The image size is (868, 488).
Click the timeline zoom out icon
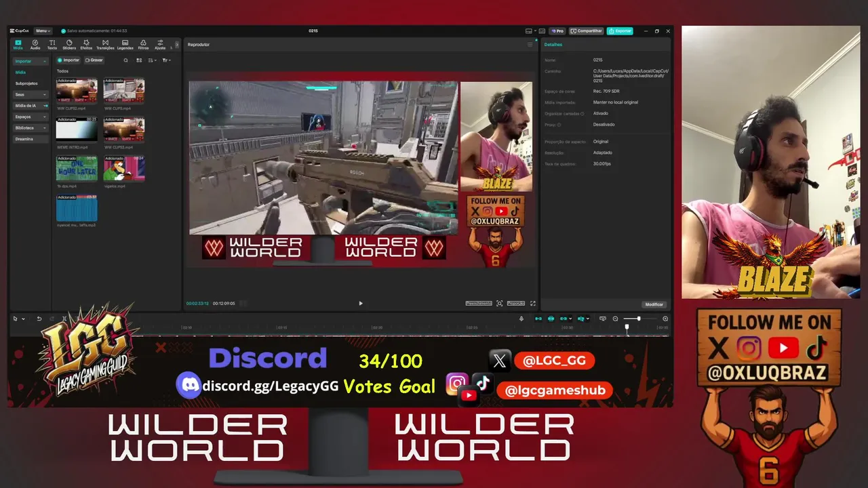click(x=616, y=319)
